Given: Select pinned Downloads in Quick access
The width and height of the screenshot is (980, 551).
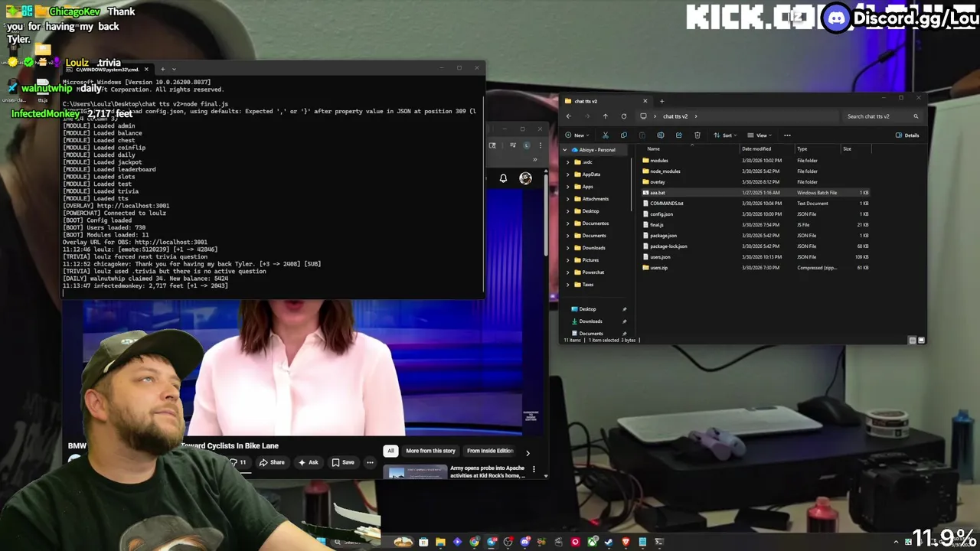Looking at the screenshot, I should click(x=590, y=321).
